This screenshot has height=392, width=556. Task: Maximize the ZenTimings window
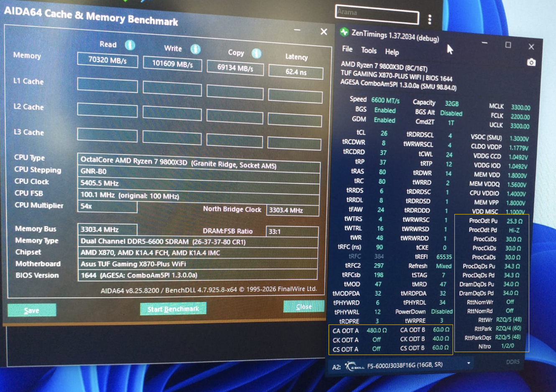pos(508,45)
